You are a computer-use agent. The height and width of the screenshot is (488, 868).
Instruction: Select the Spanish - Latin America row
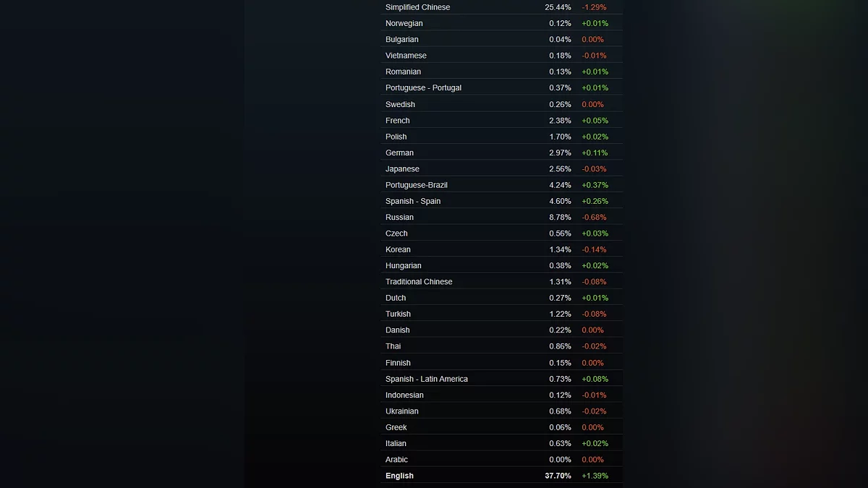[426, 379]
